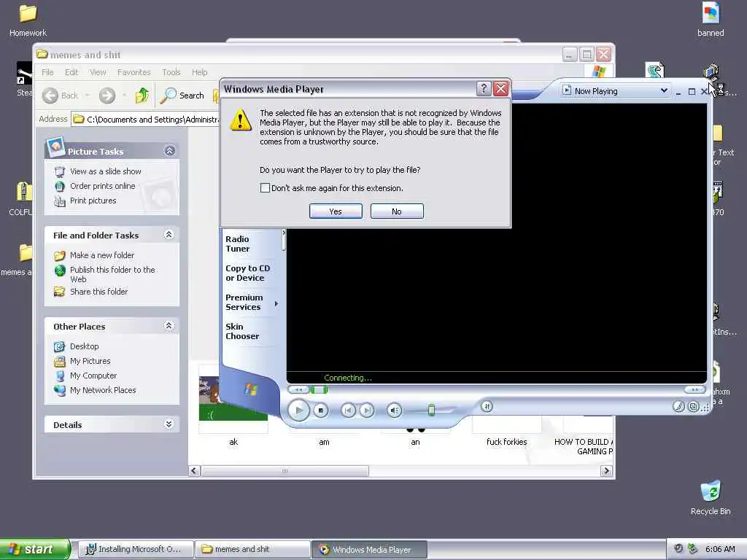747x560 pixels.
Task: Click the Back button in Explorer
Action: (60, 96)
